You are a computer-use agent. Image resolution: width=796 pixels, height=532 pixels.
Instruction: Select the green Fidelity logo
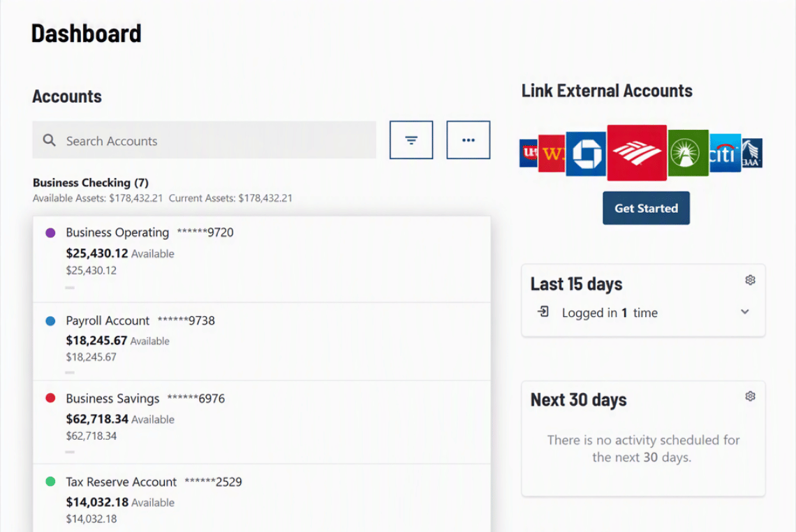688,153
